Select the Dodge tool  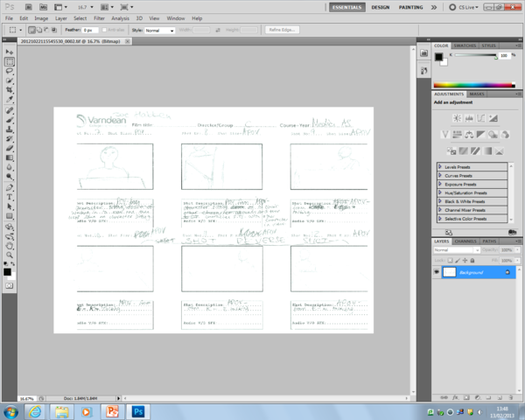(x=10, y=177)
